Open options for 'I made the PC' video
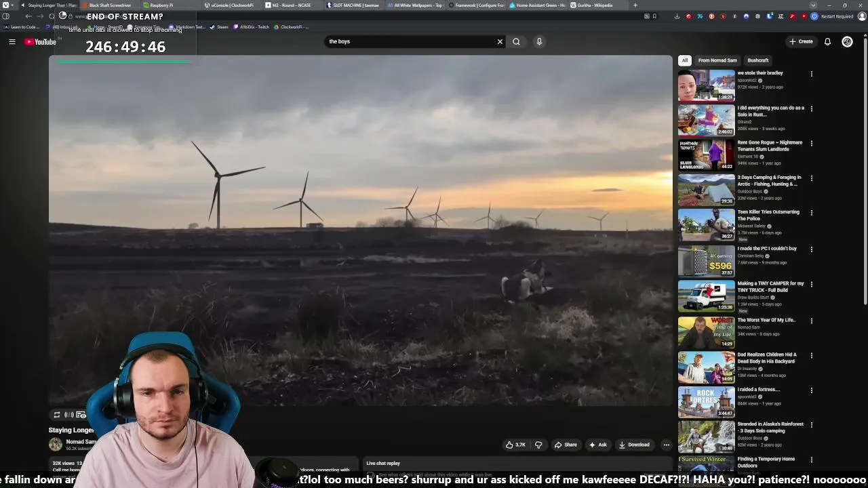 pyautogui.click(x=812, y=249)
